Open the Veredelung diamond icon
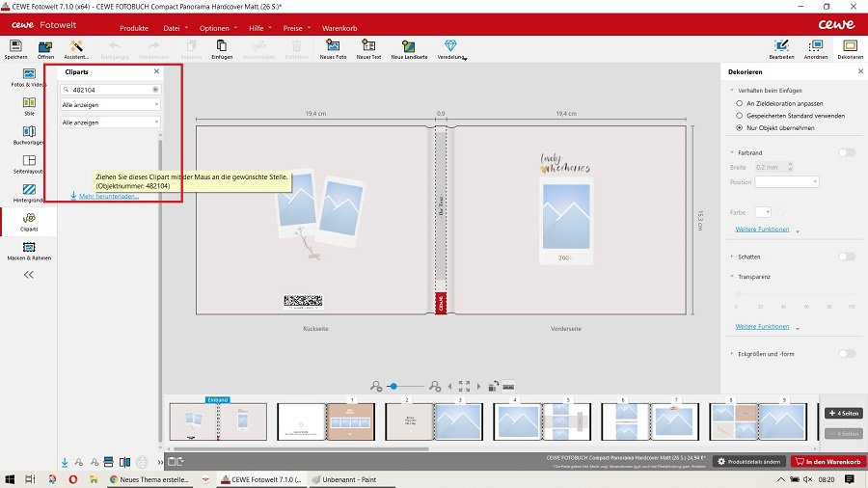This screenshot has width=868, height=488. click(x=450, y=46)
